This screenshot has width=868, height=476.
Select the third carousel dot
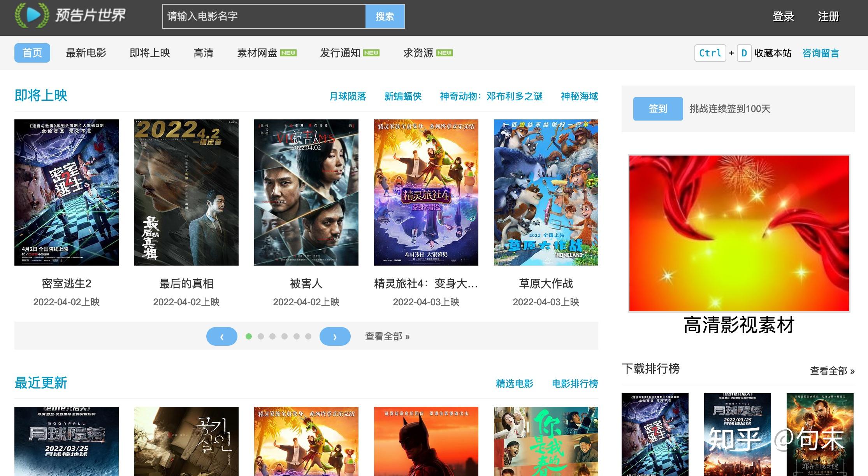272,336
